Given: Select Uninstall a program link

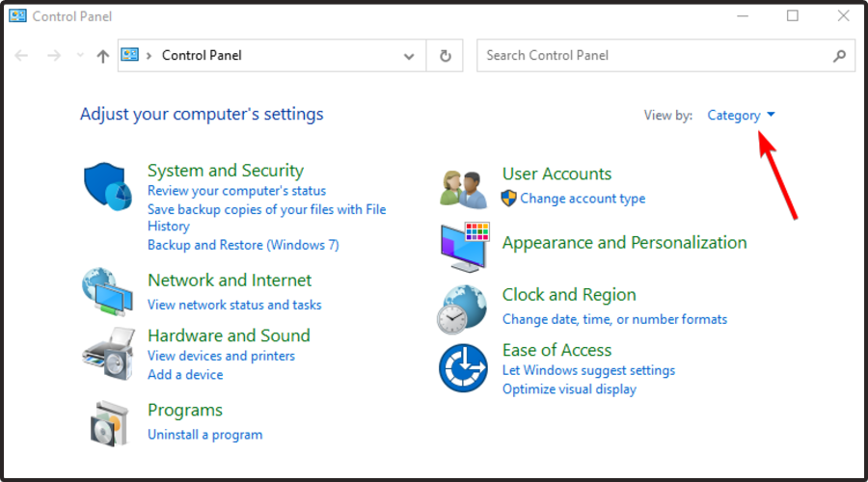Looking at the screenshot, I should (x=204, y=435).
